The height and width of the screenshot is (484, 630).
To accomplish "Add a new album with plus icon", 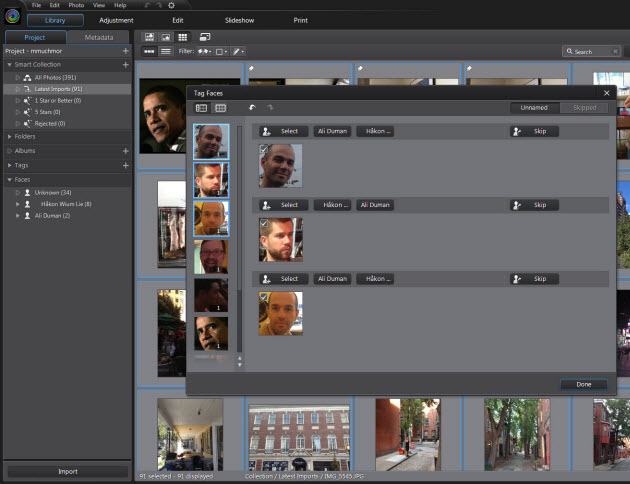I will [x=125, y=150].
